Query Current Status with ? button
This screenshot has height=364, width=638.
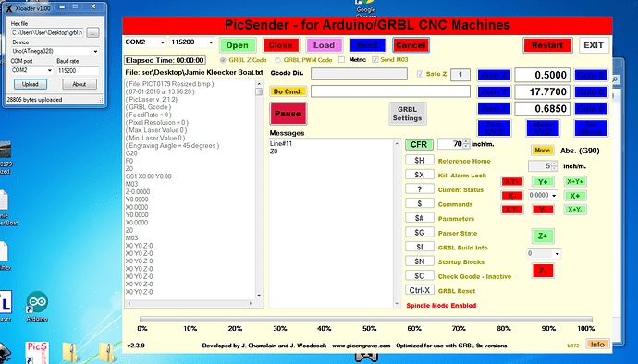click(x=420, y=189)
